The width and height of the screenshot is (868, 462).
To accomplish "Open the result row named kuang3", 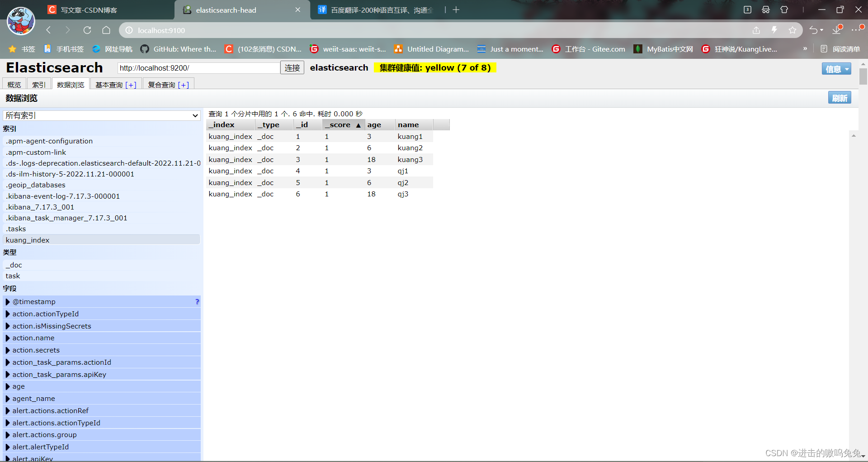I will pos(320,160).
